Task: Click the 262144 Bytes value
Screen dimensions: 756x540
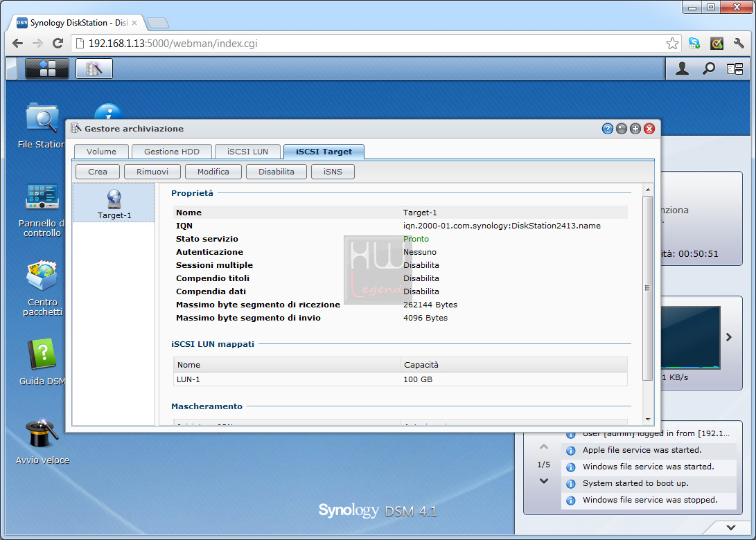Action: click(x=430, y=305)
